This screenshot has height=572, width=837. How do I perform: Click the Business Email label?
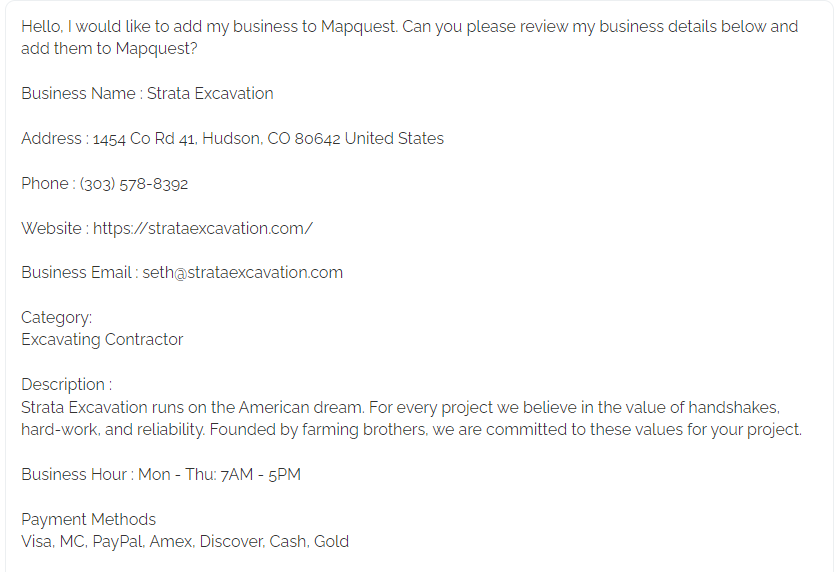pos(80,273)
